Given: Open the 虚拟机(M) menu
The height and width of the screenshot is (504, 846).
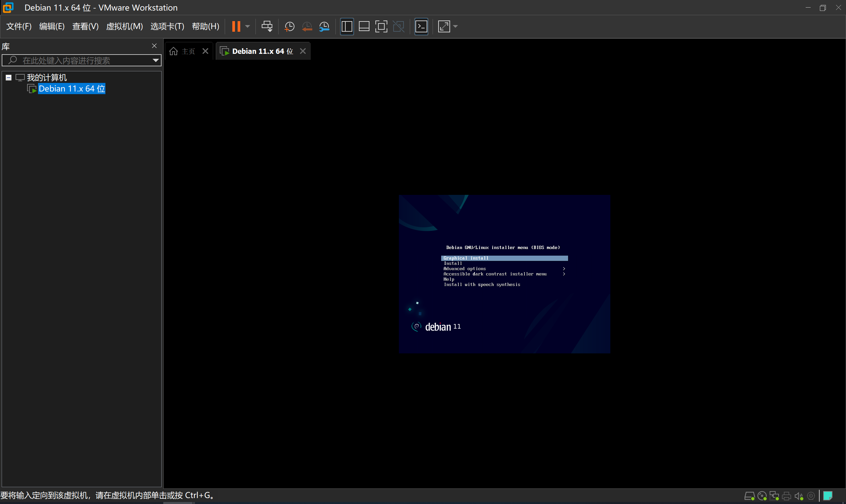Looking at the screenshot, I should (124, 26).
